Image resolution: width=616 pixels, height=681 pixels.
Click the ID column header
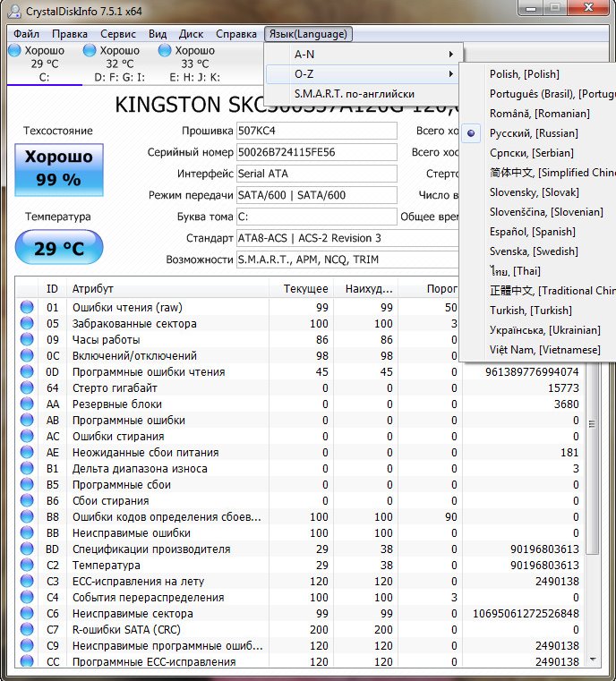52,289
